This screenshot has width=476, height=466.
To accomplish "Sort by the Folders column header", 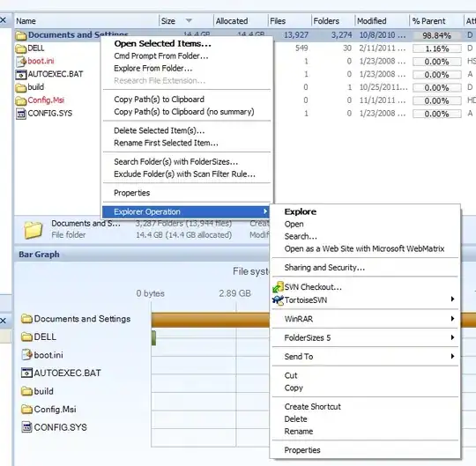I will [x=332, y=21].
